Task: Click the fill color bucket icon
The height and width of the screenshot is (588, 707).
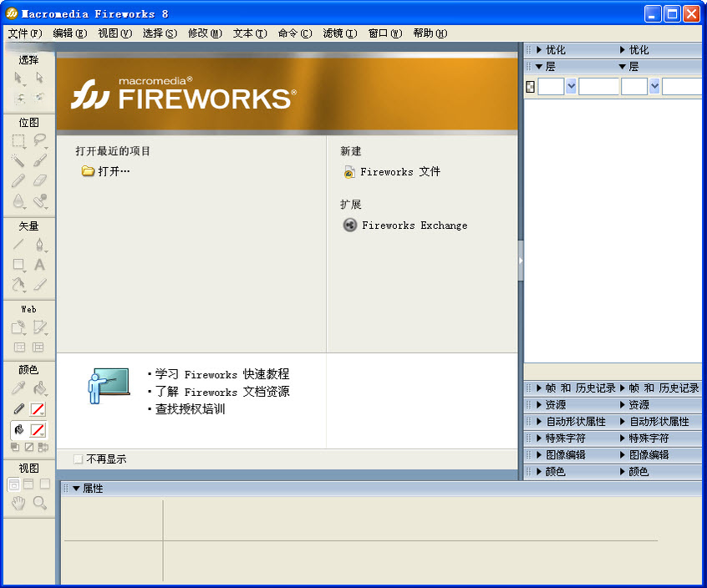Action: [x=18, y=429]
